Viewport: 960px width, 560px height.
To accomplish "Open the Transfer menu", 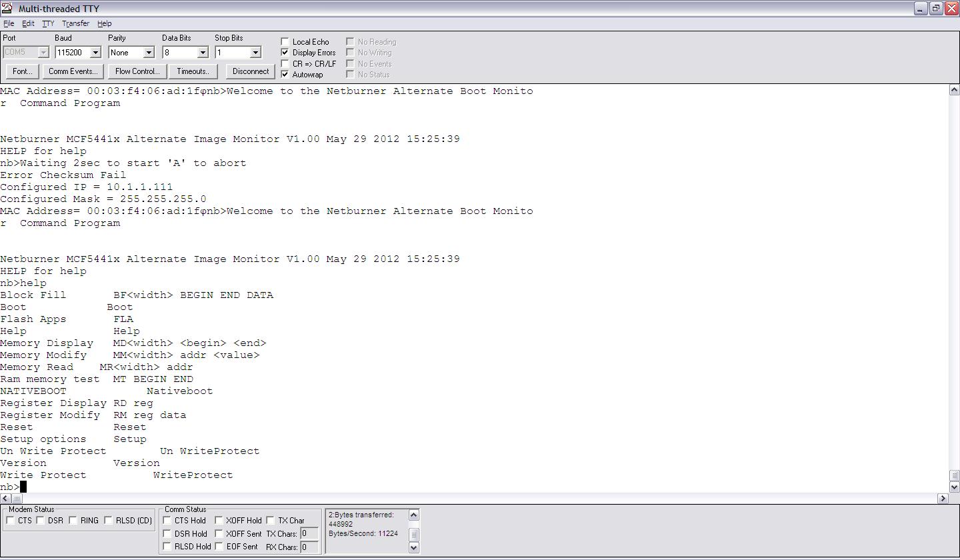I will [75, 23].
